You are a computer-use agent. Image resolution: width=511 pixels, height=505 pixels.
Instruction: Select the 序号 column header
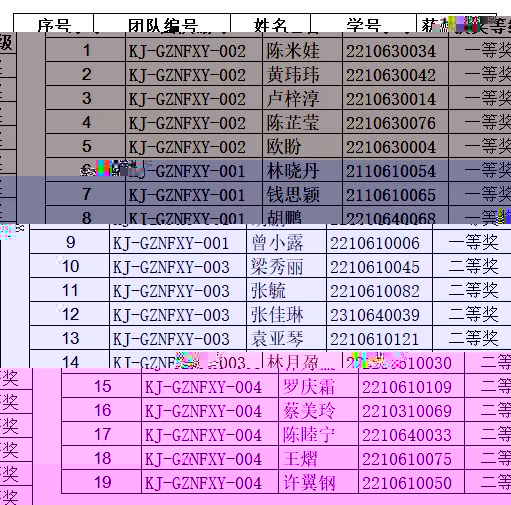(54, 23)
